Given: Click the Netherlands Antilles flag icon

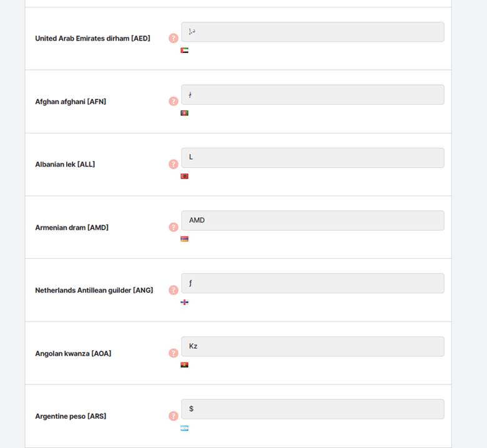Looking at the screenshot, I should (184, 302).
